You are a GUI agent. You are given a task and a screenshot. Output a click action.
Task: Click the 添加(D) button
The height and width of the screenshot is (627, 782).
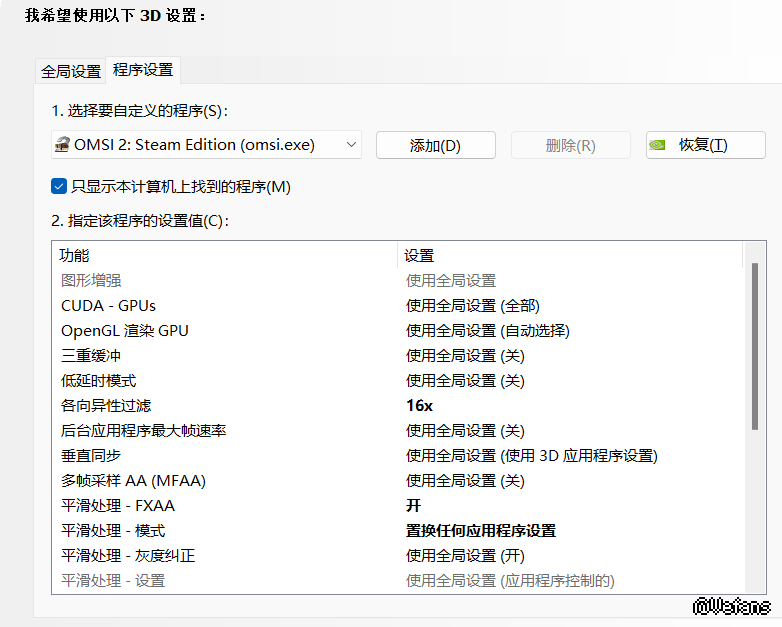pos(435,145)
